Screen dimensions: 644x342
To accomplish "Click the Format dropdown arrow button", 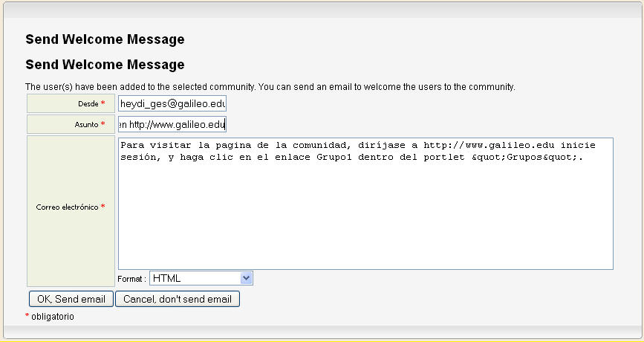I will 247,278.
